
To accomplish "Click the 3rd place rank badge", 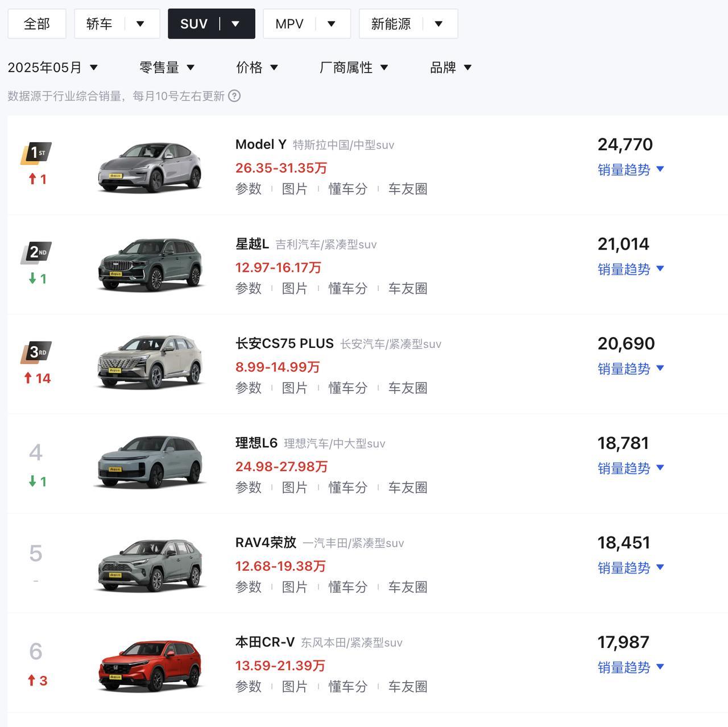I will pyautogui.click(x=36, y=352).
